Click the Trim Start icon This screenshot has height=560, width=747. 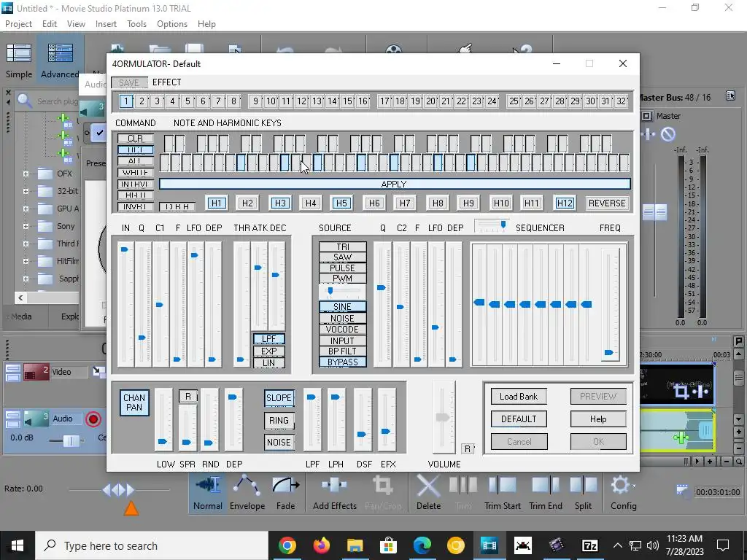tap(502, 486)
